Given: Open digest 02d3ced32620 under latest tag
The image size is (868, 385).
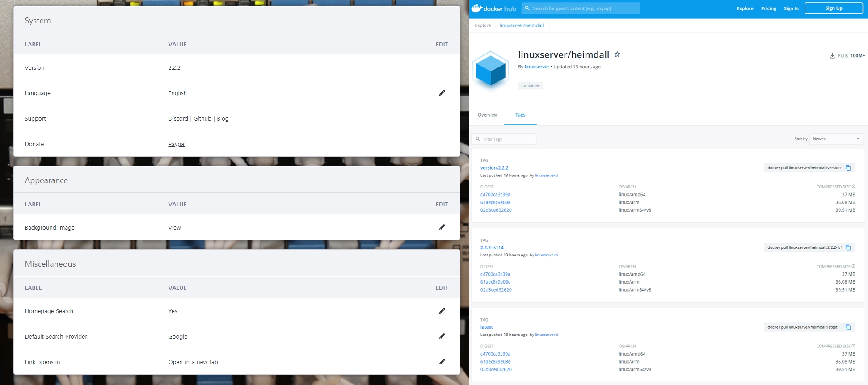Looking at the screenshot, I should pyautogui.click(x=496, y=370).
